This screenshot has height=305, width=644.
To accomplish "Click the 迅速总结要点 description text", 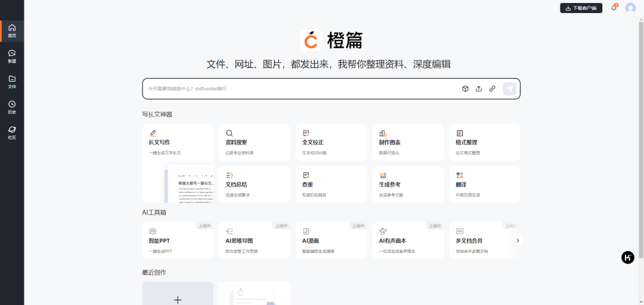I will [237, 195].
